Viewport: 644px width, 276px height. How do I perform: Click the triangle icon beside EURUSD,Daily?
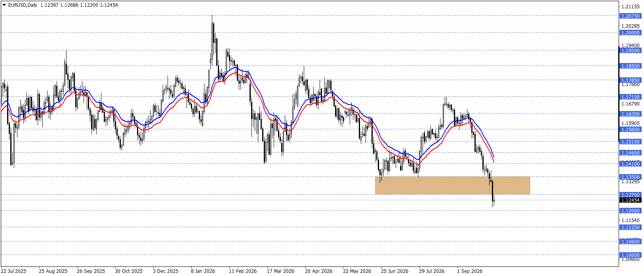(4, 5)
